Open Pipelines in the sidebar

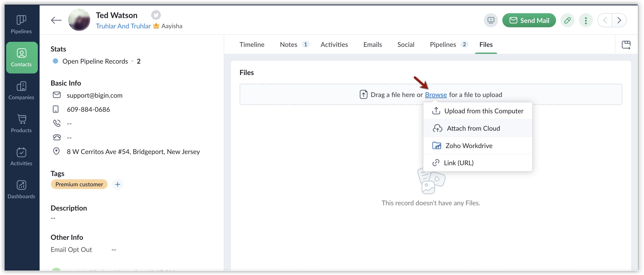pyautogui.click(x=21, y=24)
